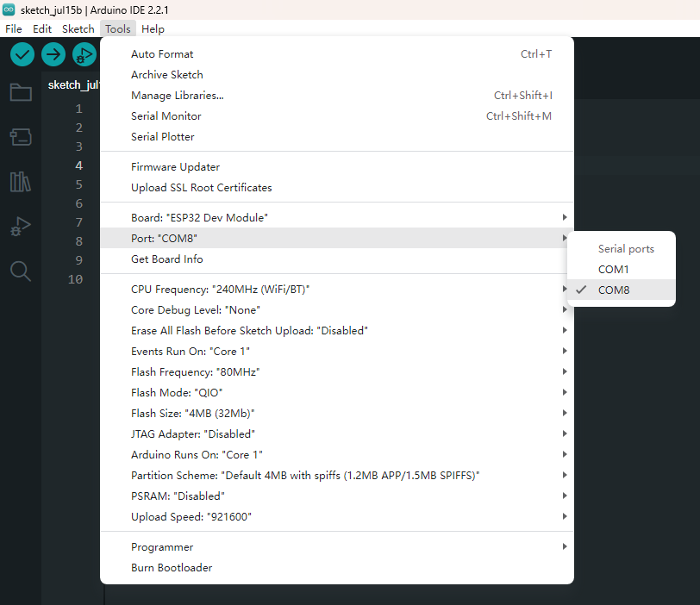Open the Sketch menu

[78, 29]
